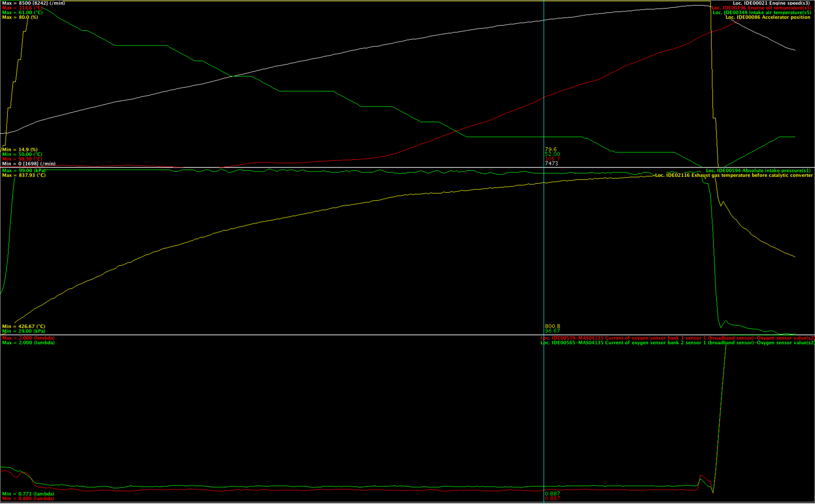Select the Engine oil temperature legend entry
Screen dimensions: 815x504
click(761, 8)
